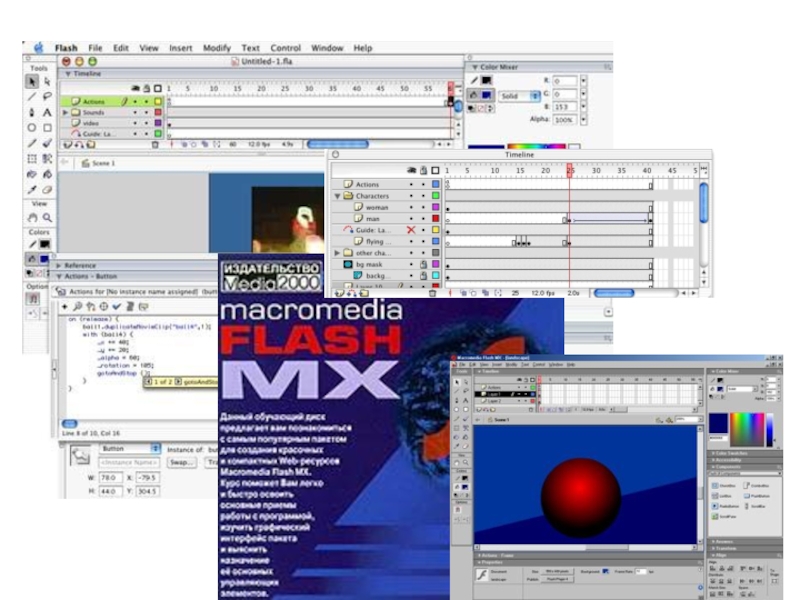The width and height of the screenshot is (800, 600).
Task: Open the Control menu
Action: point(285,48)
